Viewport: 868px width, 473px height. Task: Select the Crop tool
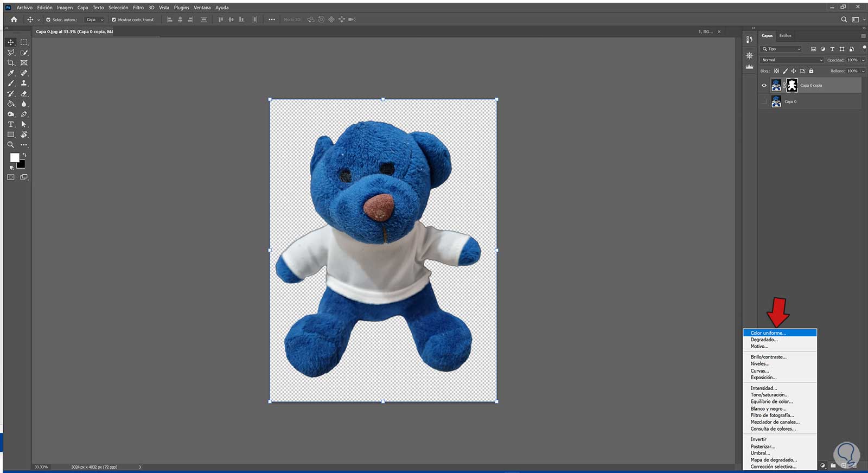click(x=10, y=63)
